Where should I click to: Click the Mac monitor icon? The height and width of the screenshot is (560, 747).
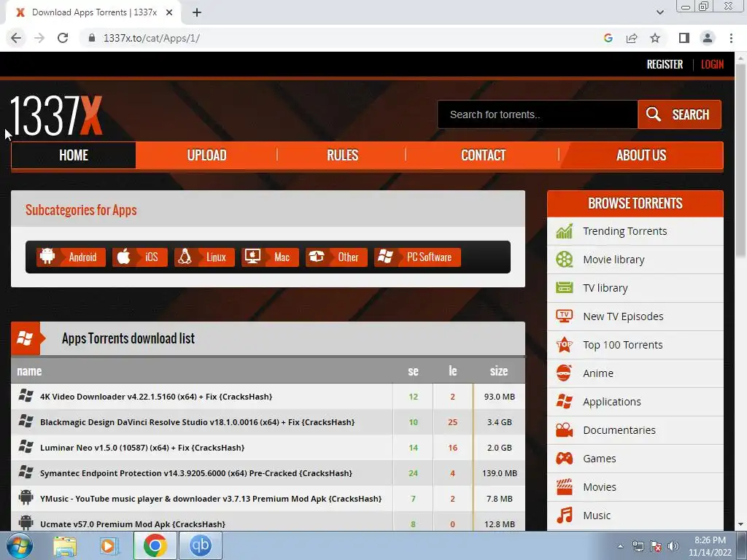(252, 257)
